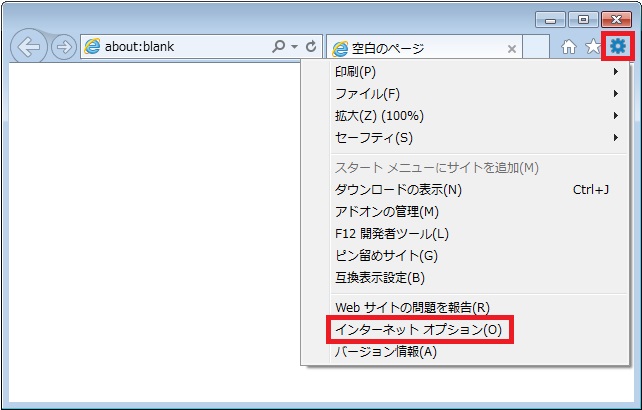The image size is (642, 410).
Task: Open the Favorites star icon
Action: click(593, 46)
